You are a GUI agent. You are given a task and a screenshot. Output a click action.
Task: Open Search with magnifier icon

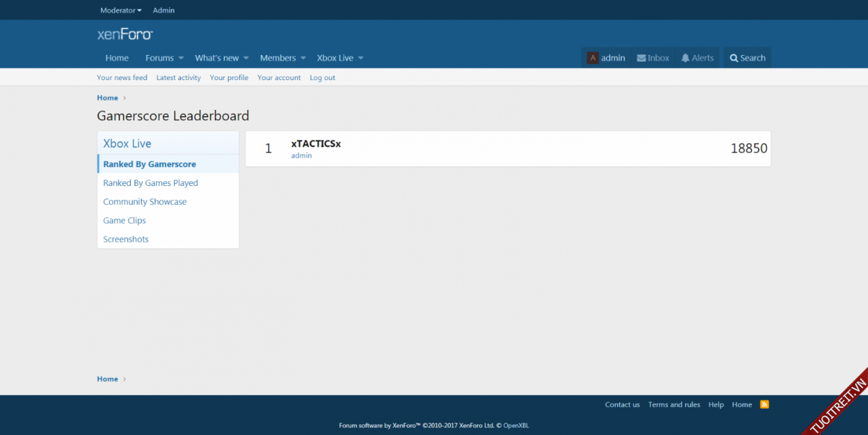pos(734,58)
